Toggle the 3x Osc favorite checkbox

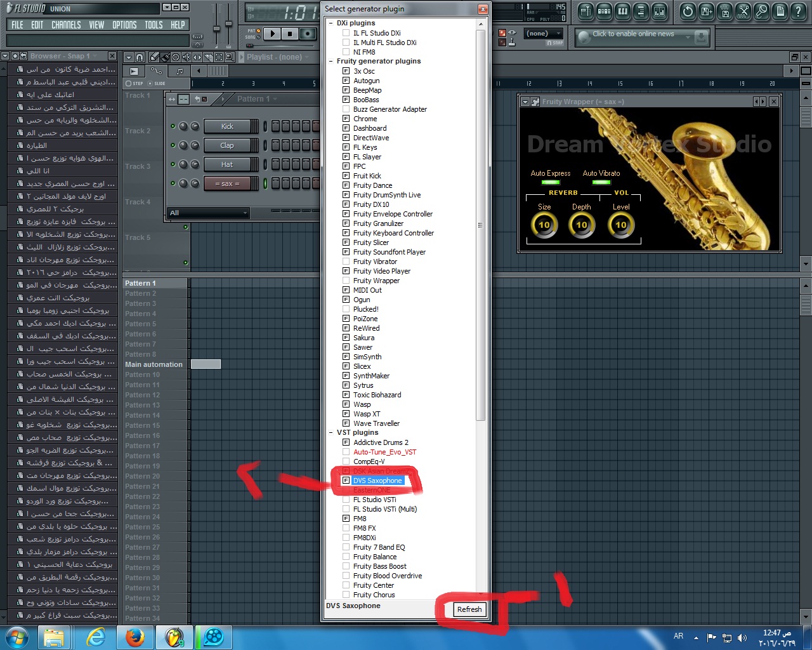[x=346, y=71]
